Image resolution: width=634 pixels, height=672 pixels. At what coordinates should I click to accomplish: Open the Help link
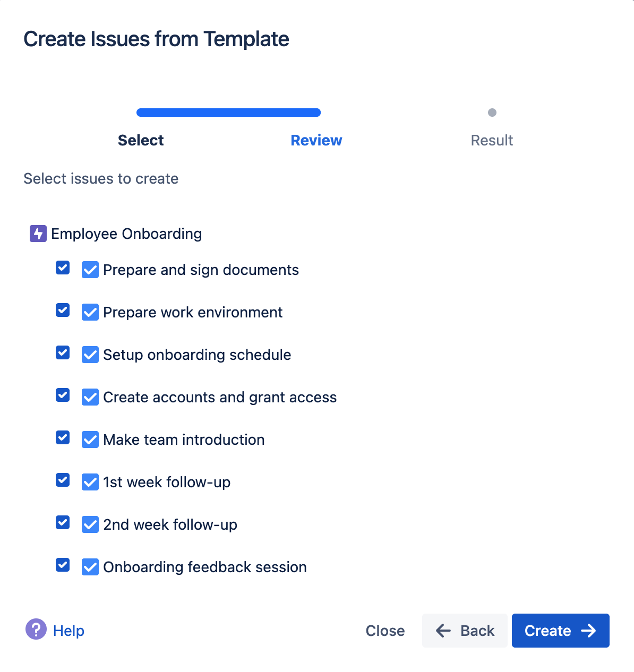pos(68,631)
